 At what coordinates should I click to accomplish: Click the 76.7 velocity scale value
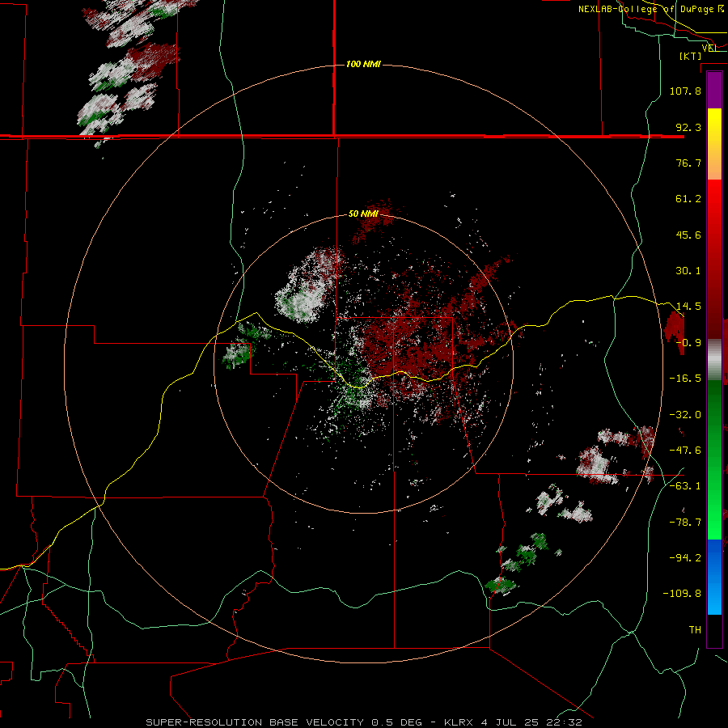[x=688, y=163]
